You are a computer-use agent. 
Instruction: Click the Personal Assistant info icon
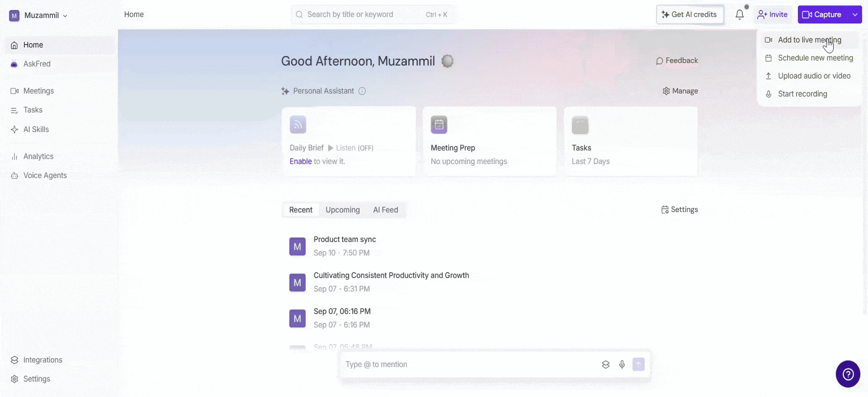(x=362, y=91)
